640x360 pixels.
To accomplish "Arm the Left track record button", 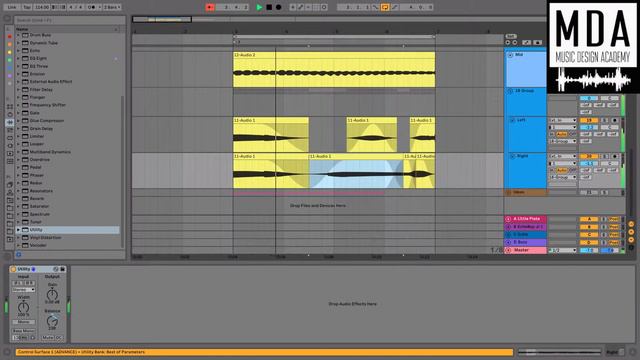I will (x=614, y=120).
